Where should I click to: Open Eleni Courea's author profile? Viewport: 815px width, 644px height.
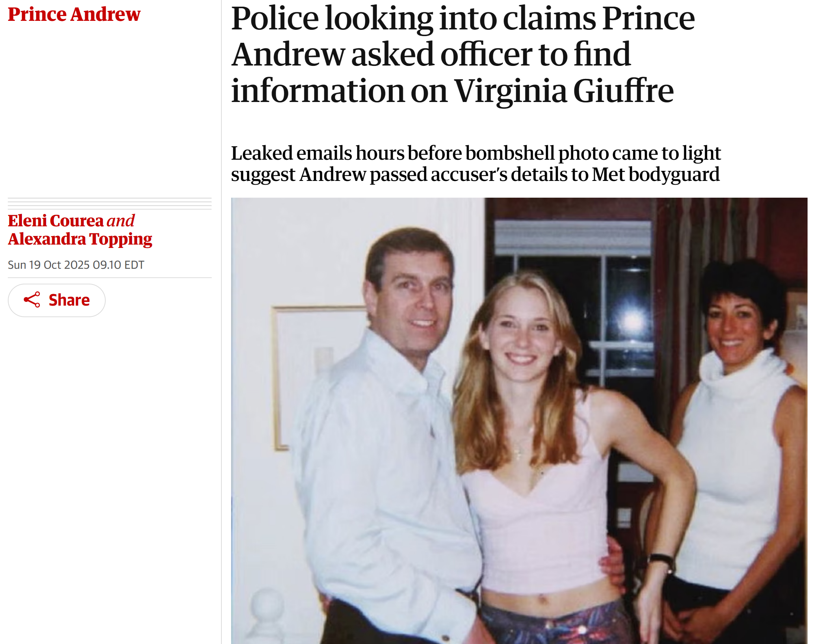click(55, 221)
